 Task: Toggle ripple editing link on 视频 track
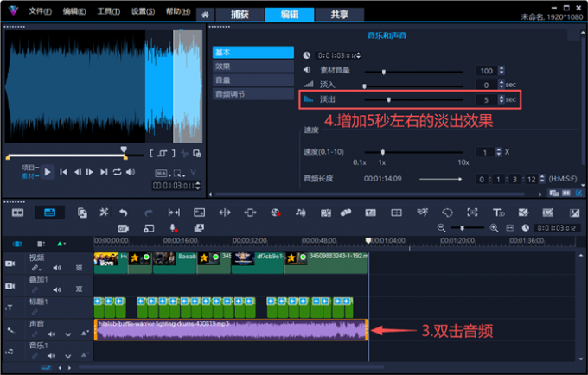click(x=35, y=268)
